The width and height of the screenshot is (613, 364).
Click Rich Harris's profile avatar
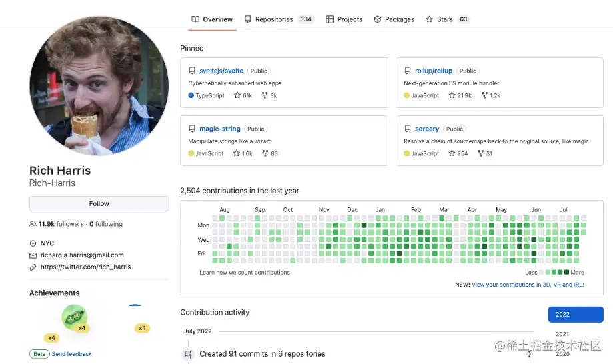tap(99, 86)
